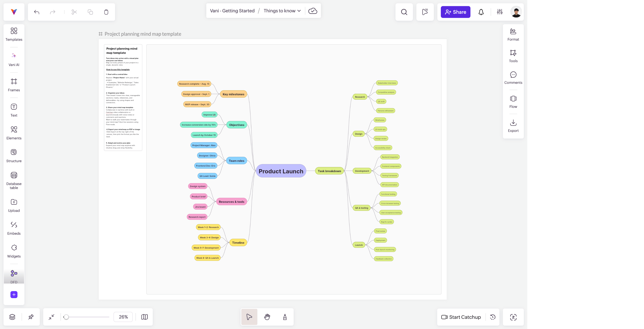Click the Share button
The width and height of the screenshot is (644, 329).
[x=455, y=12]
